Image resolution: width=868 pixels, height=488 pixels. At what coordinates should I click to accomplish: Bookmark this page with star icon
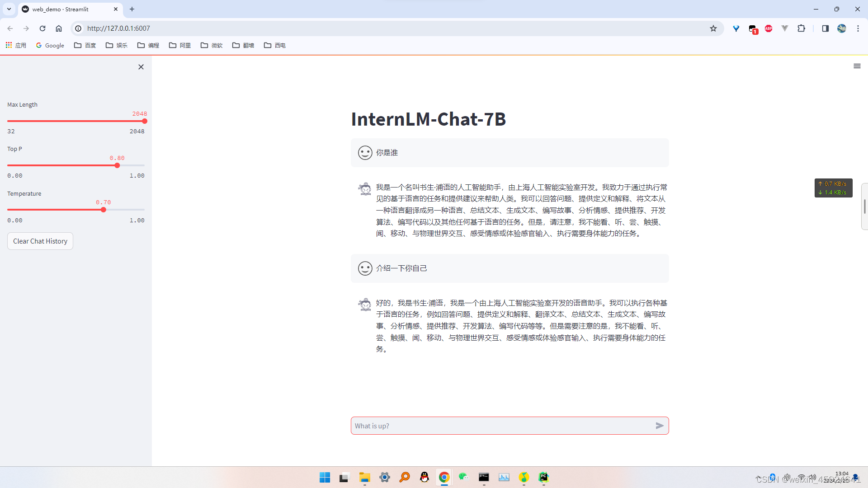[x=713, y=28]
